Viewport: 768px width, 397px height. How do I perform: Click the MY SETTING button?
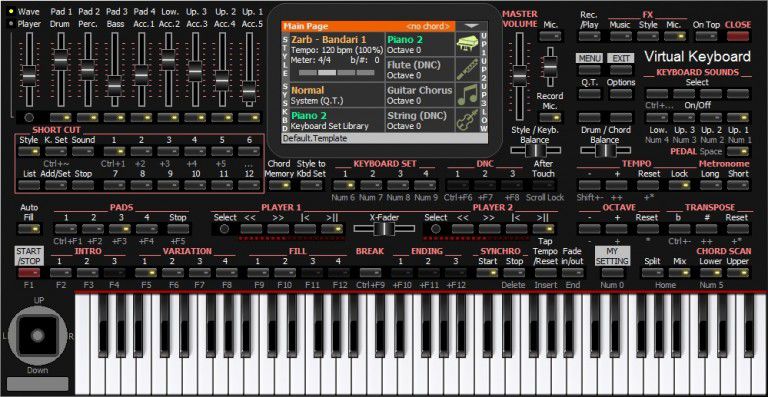[613, 256]
